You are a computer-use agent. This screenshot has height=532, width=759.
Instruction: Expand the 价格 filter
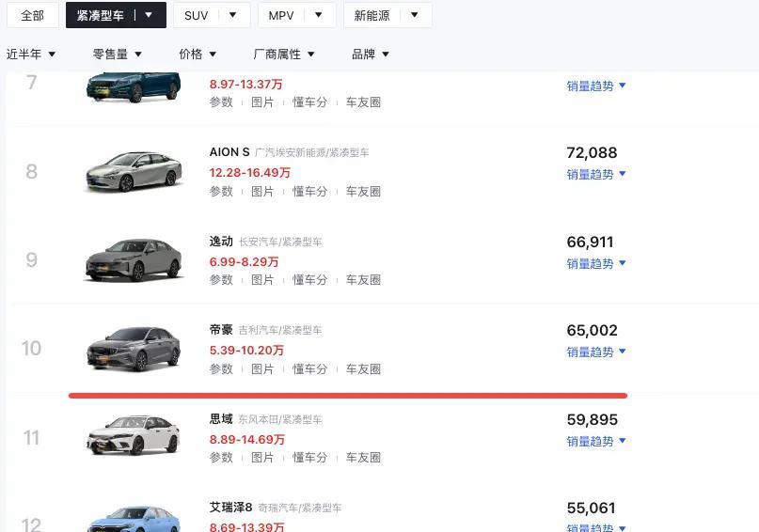point(198,55)
